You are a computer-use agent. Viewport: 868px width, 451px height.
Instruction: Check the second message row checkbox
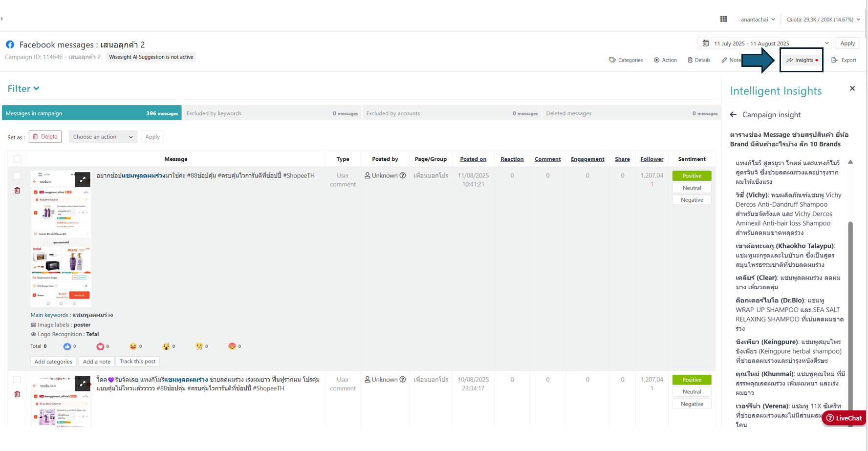[17, 380]
